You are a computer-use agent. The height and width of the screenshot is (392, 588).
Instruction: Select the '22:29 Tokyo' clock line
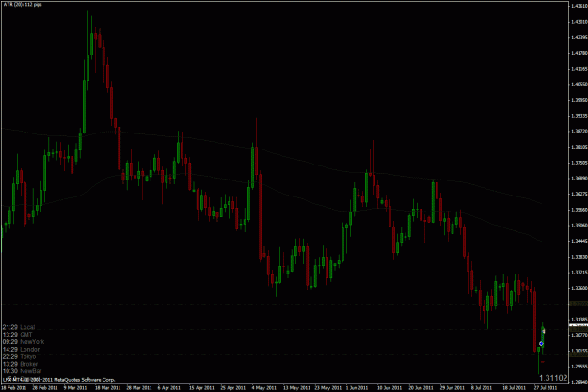(20, 356)
